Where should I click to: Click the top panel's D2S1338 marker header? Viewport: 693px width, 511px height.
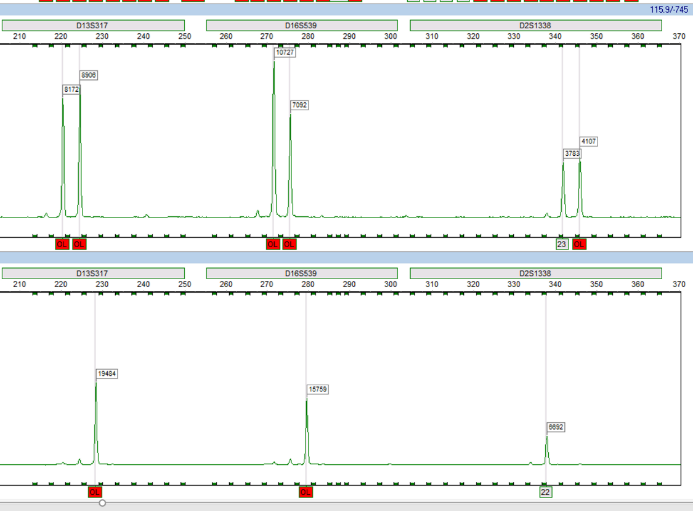point(535,24)
